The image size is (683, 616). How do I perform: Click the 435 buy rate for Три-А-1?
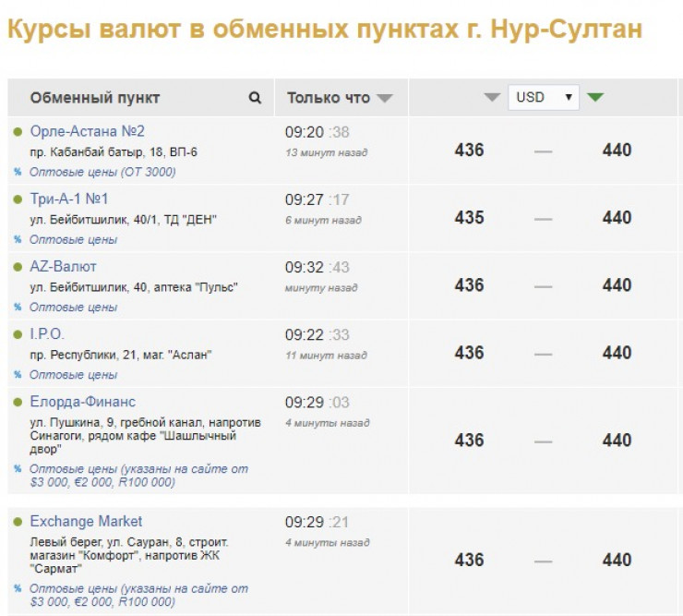[x=469, y=218]
